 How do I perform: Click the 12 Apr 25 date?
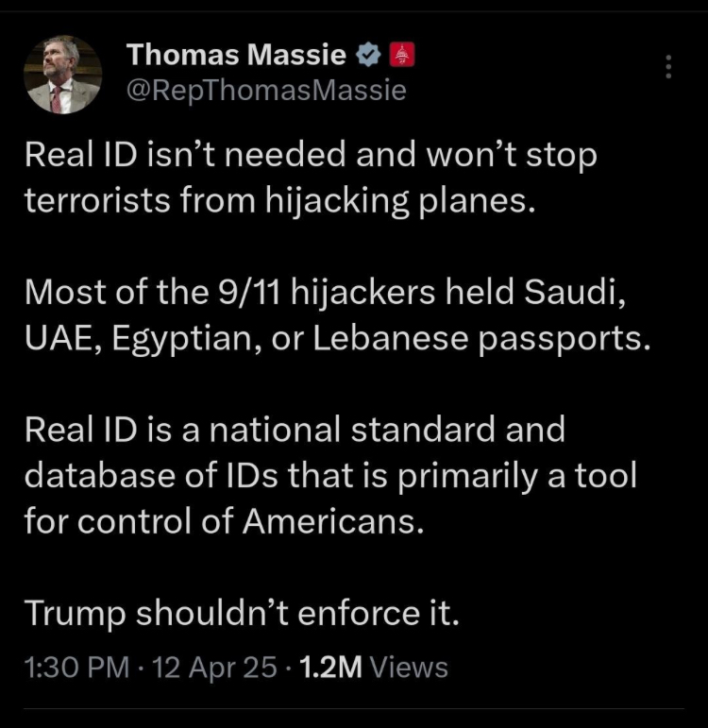click(214, 668)
